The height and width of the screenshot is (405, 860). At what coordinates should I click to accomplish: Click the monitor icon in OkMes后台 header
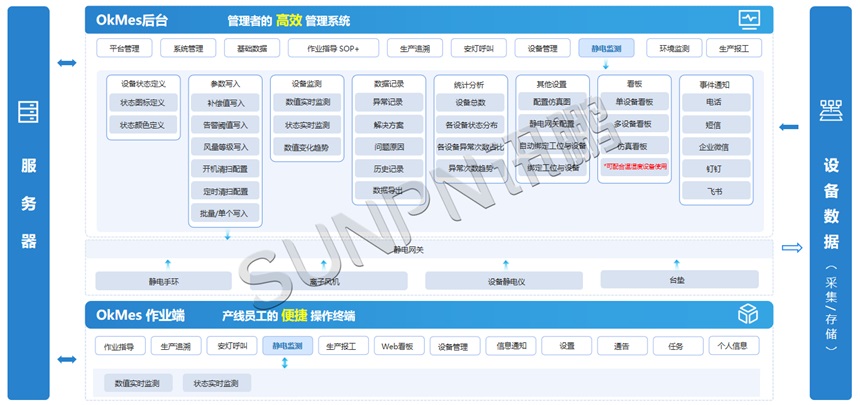(749, 20)
